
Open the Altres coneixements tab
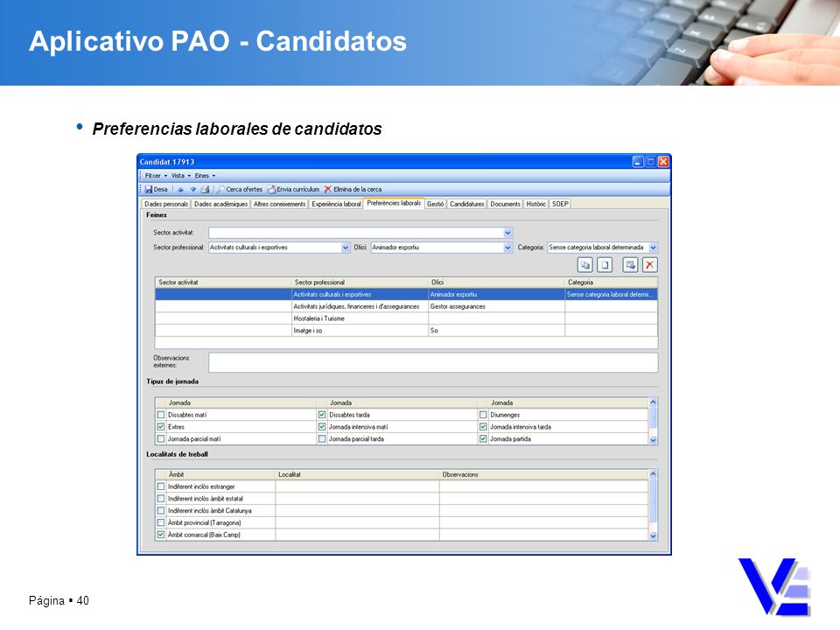[x=279, y=204]
